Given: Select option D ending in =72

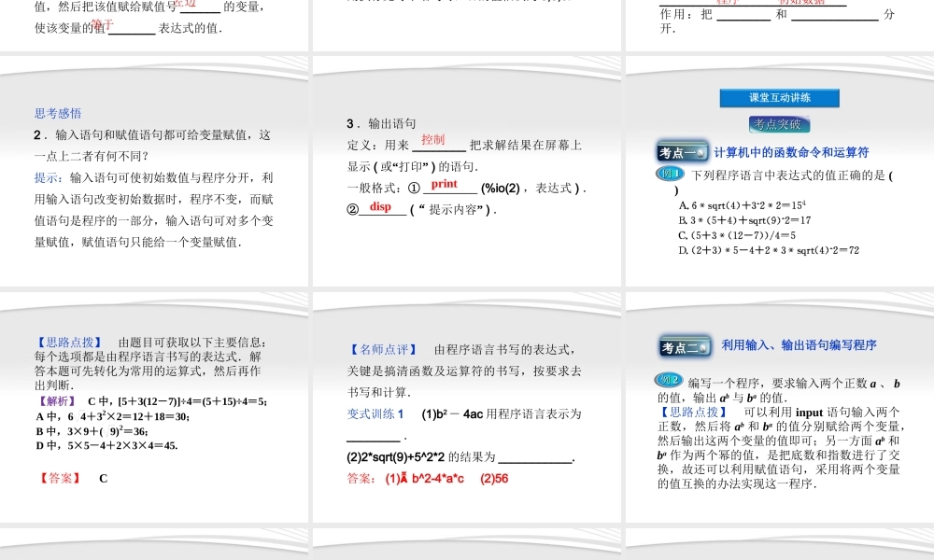Looking at the screenshot, I should pyautogui.click(x=769, y=250).
